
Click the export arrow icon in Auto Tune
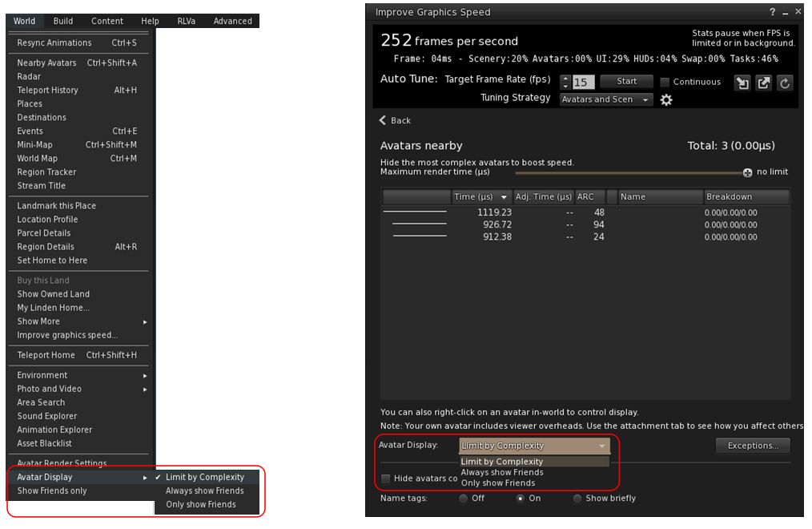coord(763,83)
